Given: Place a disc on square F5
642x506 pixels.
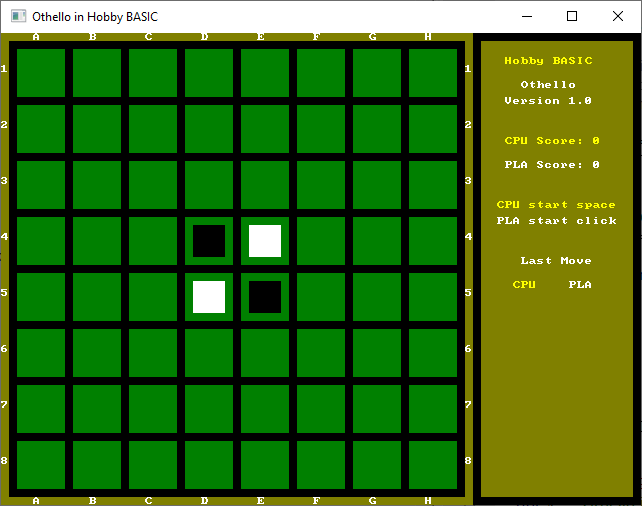Looking at the screenshot, I should (x=321, y=297).
